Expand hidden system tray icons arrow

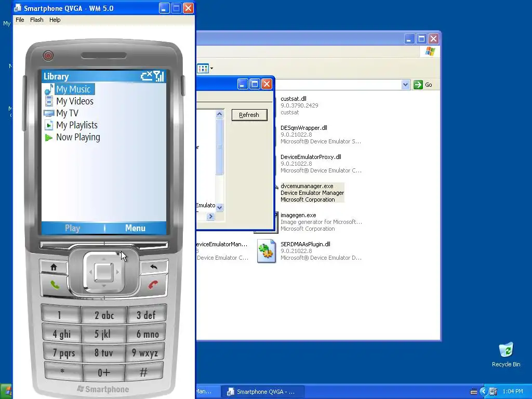484,392
